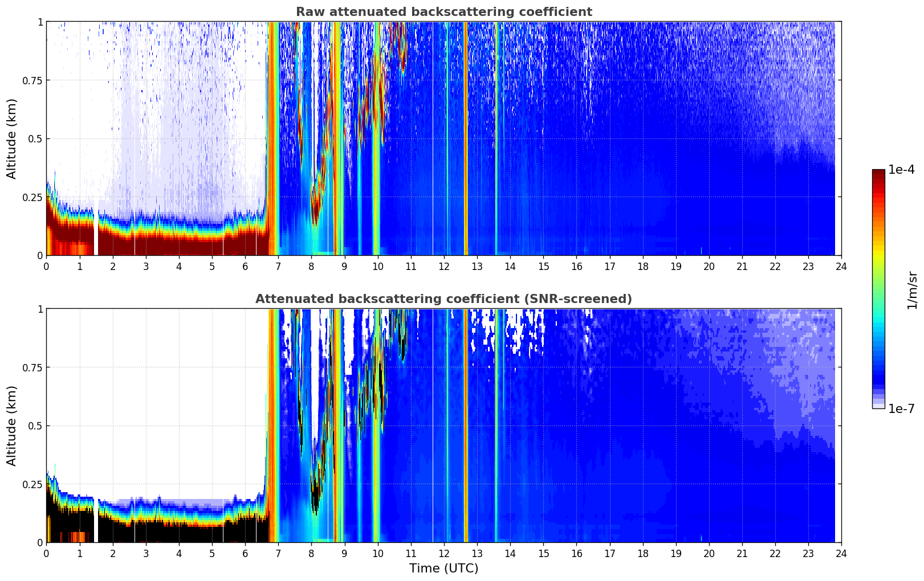Click time tick "24" under the lower plot
This screenshot has height=581, width=924.
(x=841, y=553)
